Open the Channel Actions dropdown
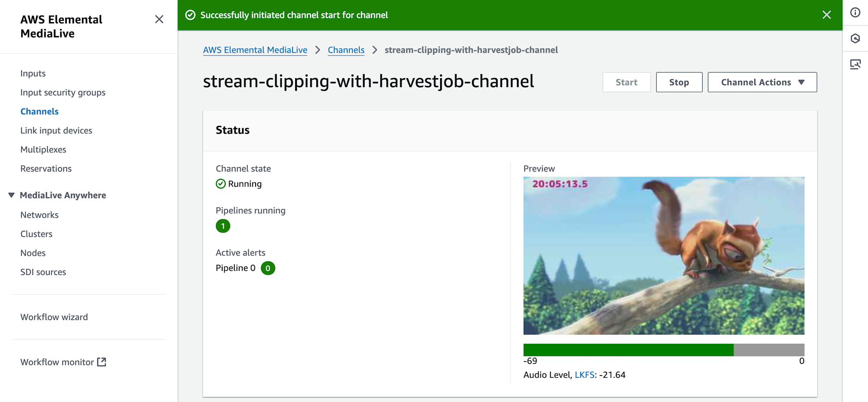 pyautogui.click(x=762, y=82)
